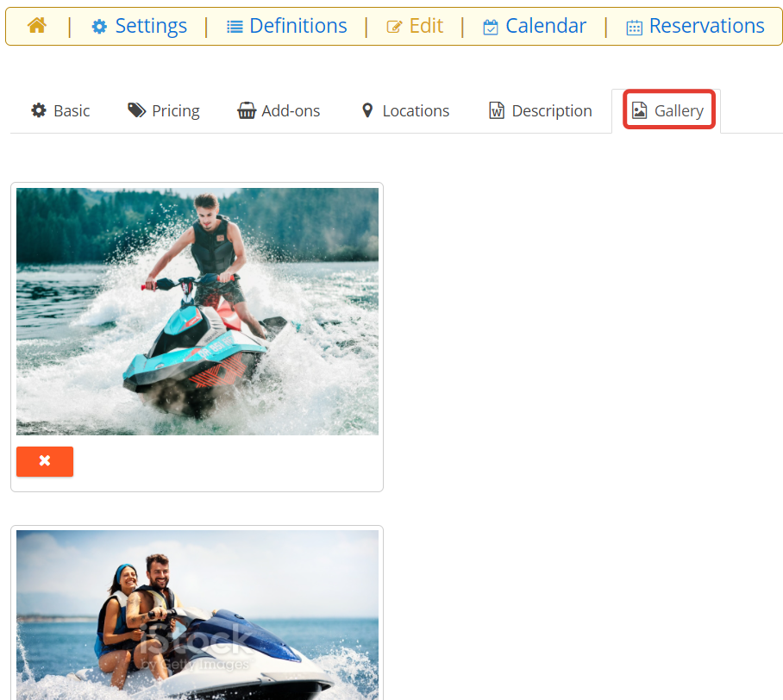Viewport: 783px width, 700px height.
Task: Open the standing jet ski rider photo
Action: coord(197,311)
